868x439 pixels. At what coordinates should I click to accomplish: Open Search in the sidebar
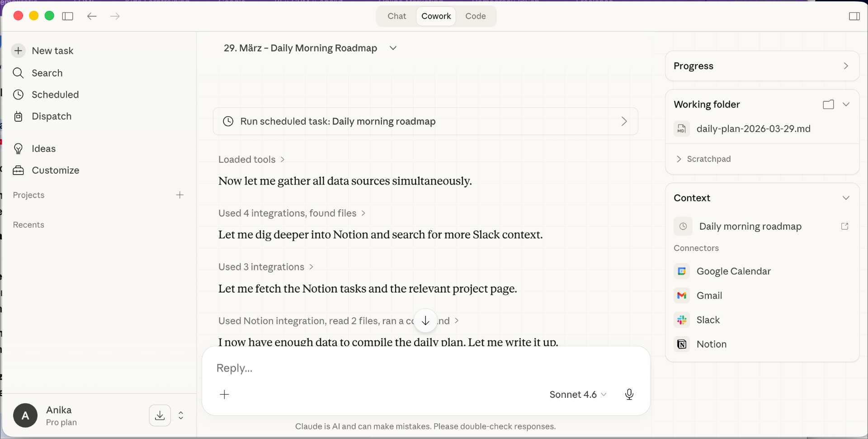tap(38, 73)
